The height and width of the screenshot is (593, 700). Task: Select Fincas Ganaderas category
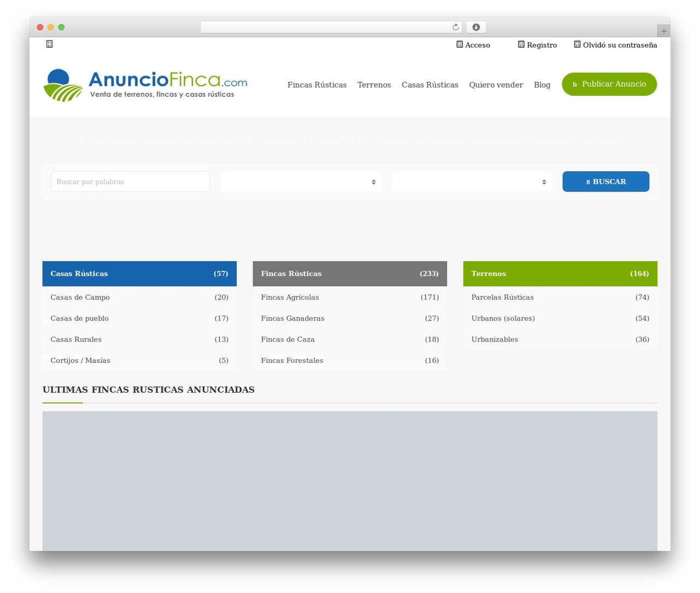pos(350,318)
